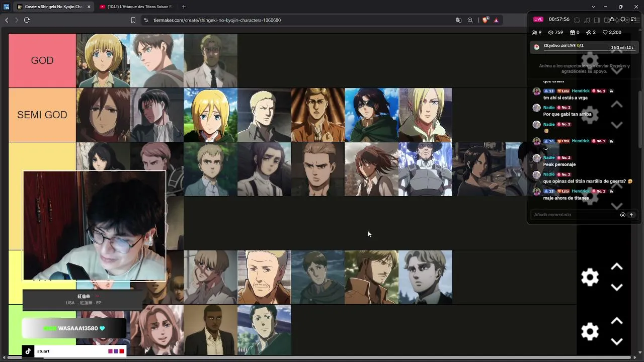The width and height of the screenshot is (644, 362).
Task: Select bald mustached man thumbnail in fifth tier
Action: [264, 278]
